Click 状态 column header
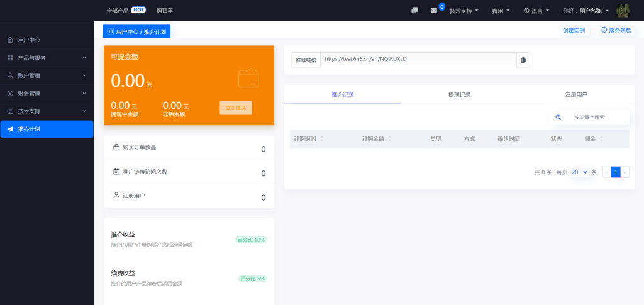 pos(556,139)
